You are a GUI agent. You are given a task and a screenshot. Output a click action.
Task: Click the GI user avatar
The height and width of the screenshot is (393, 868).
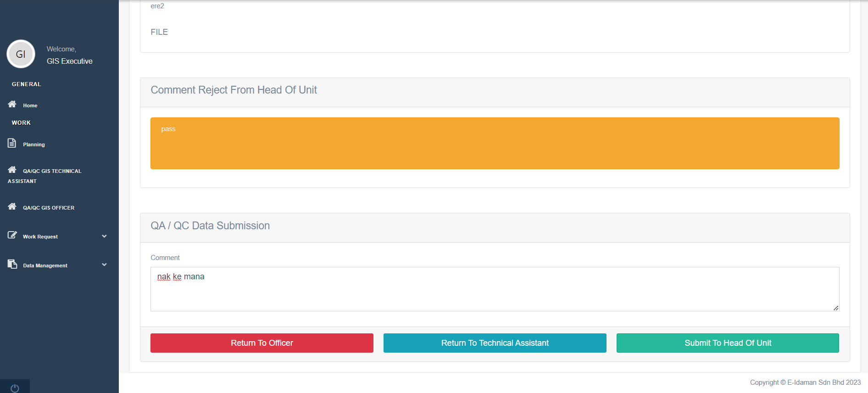click(x=21, y=54)
